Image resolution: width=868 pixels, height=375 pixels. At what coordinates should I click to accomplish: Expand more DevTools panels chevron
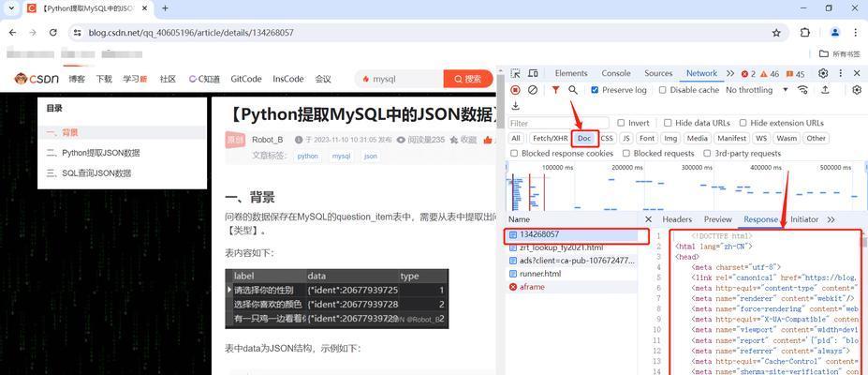[730, 74]
